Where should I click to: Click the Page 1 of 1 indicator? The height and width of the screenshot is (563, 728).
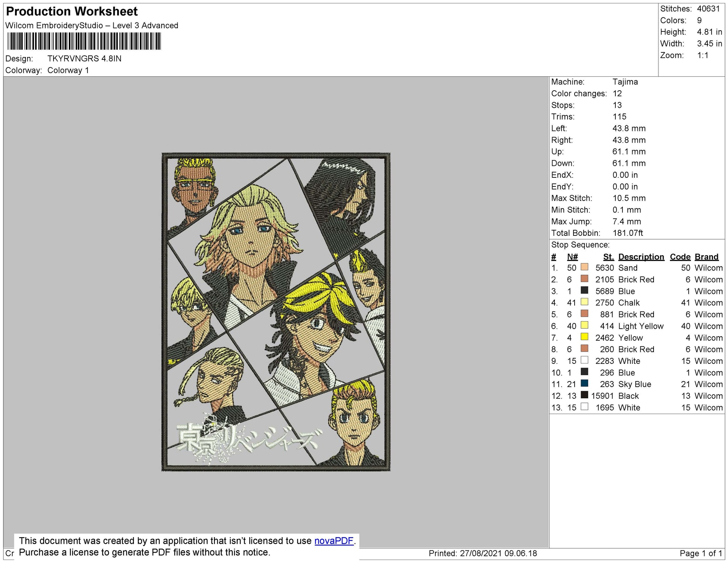coord(701,553)
